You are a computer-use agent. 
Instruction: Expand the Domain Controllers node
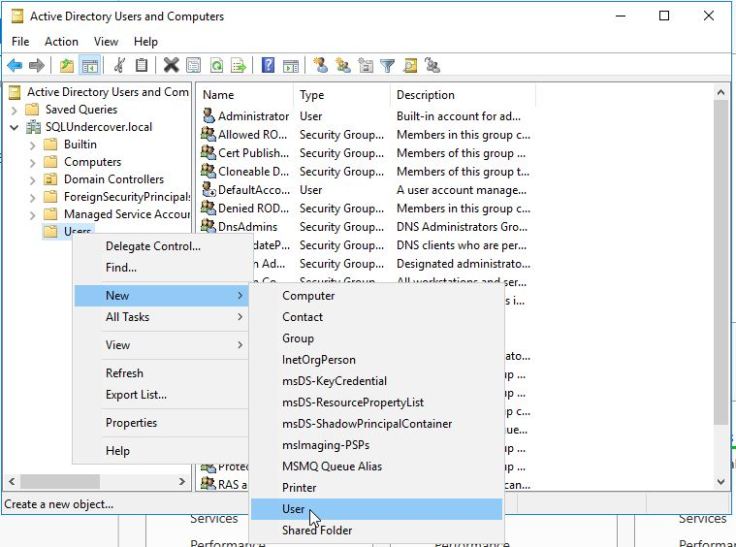coord(32,180)
